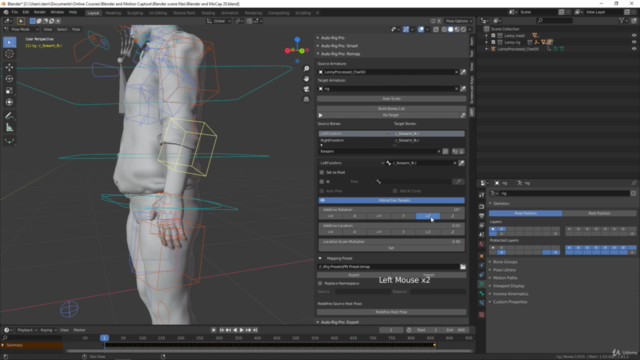Image resolution: width=640 pixels, height=360 pixels.
Task: Jump to timeline end frame
Action: [255, 330]
